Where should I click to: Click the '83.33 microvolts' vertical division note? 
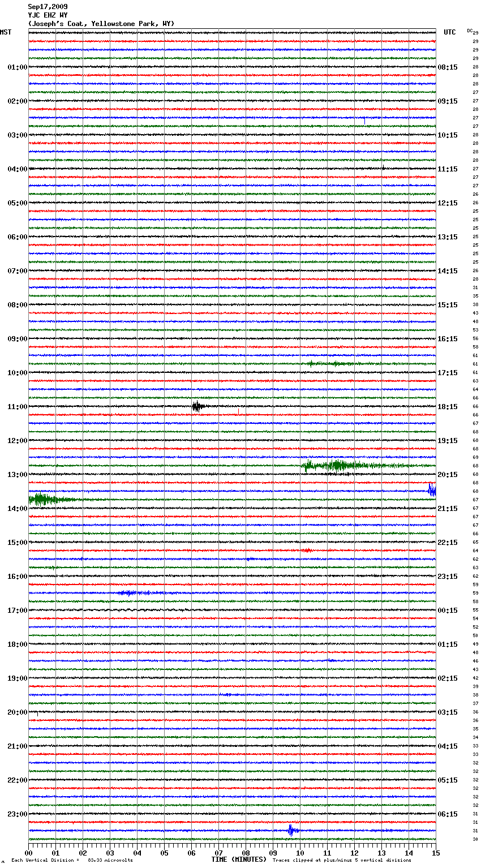(x=110, y=860)
